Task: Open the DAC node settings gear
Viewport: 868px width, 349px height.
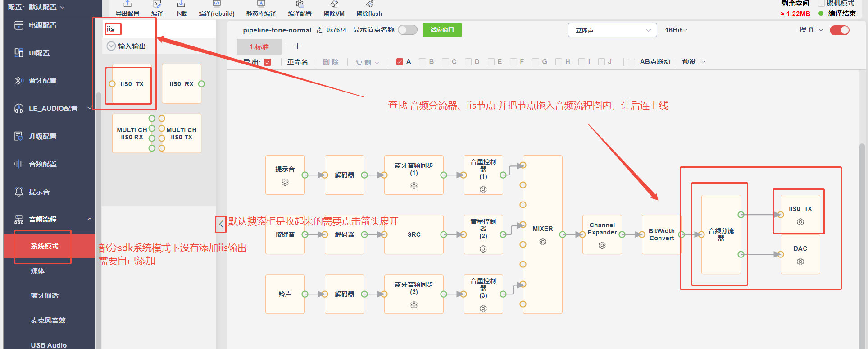Action: tap(800, 262)
